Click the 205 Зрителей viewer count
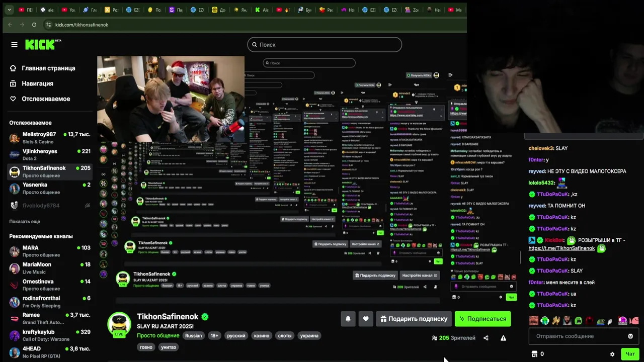644x362 pixels. [454, 338]
